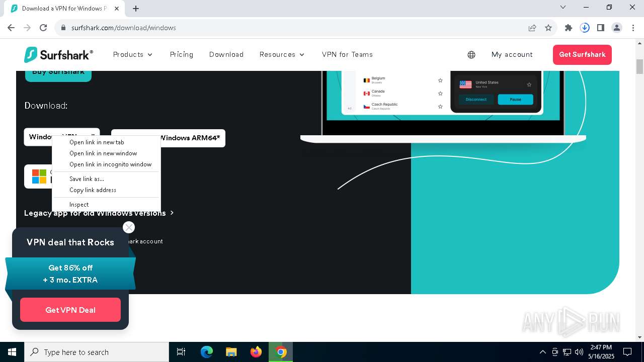Click the share page icon in address bar
The height and width of the screenshot is (362, 644).
[532, 28]
